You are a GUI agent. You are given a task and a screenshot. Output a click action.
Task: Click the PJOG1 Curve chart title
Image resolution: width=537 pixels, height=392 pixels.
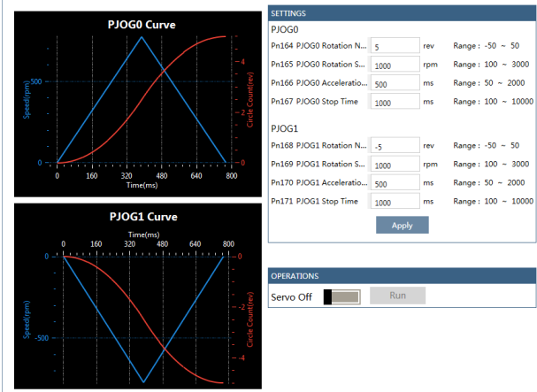tap(143, 217)
